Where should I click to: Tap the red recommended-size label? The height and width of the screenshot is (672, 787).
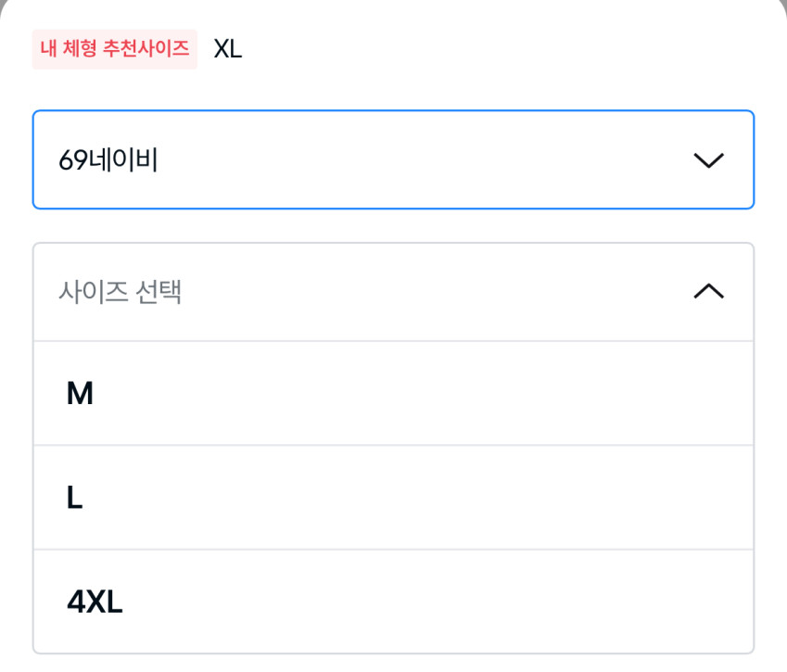coord(115,48)
